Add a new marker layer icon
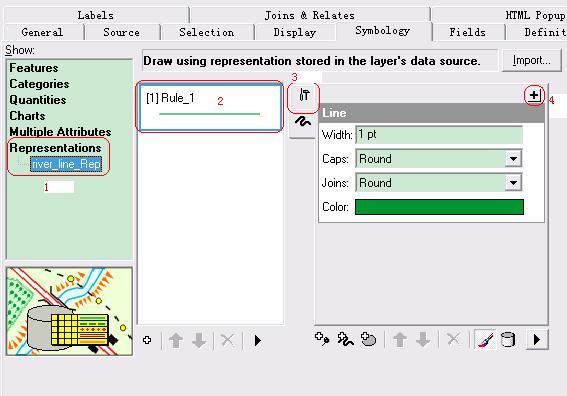This screenshot has width=567, height=396. [x=322, y=340]
